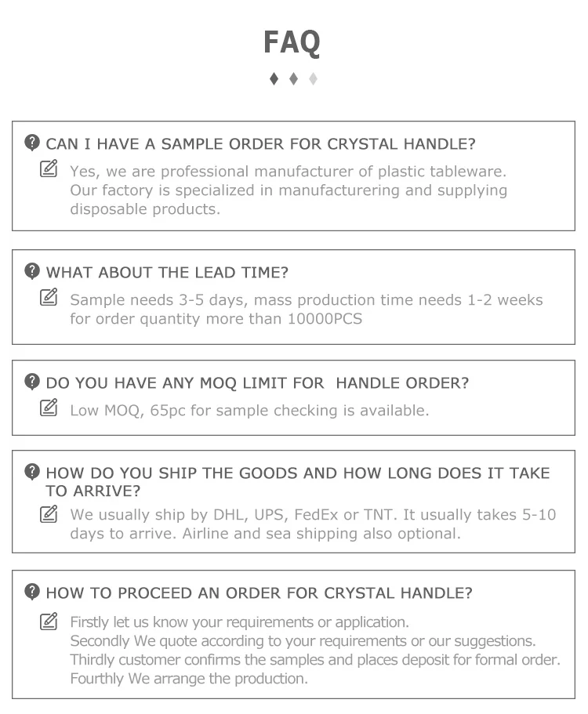Screen dimensions: 588x714
Task: Expand 'What about the lead time' question
Action: tap(167, 272)
